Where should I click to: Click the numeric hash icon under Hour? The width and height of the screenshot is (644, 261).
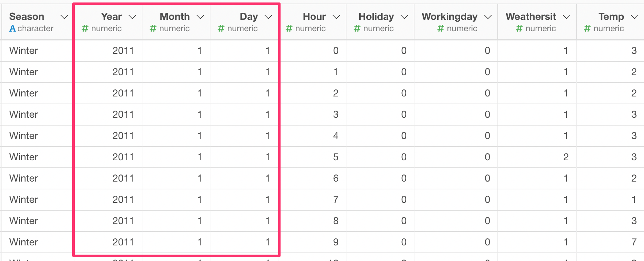point(289,28)
